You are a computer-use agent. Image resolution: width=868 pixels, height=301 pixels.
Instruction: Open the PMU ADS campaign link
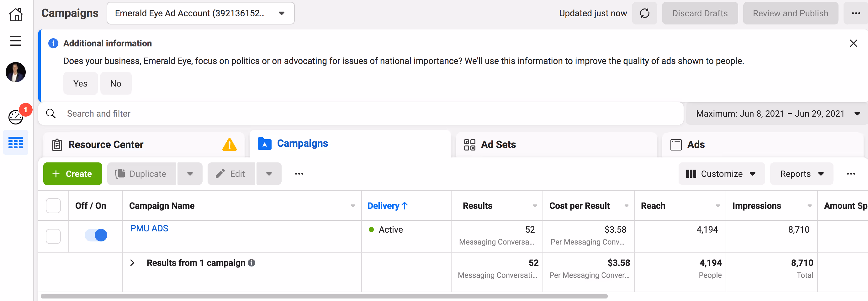click(x=149, y=229)
